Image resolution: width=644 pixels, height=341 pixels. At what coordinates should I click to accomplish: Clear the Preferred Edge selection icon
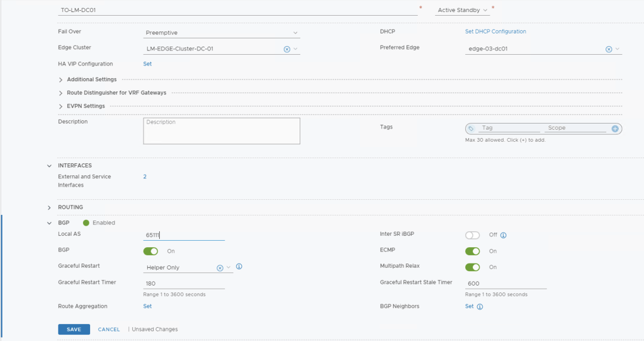(x=609, y=49)
